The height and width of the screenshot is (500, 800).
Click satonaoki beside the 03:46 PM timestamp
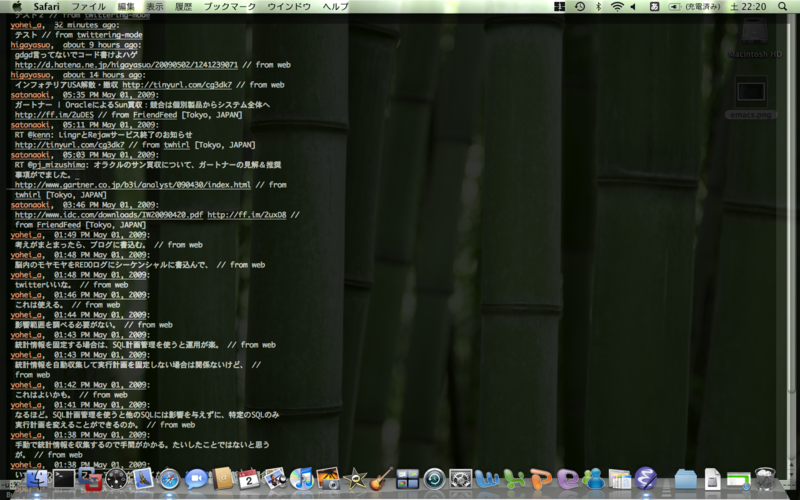click(30, 205)
